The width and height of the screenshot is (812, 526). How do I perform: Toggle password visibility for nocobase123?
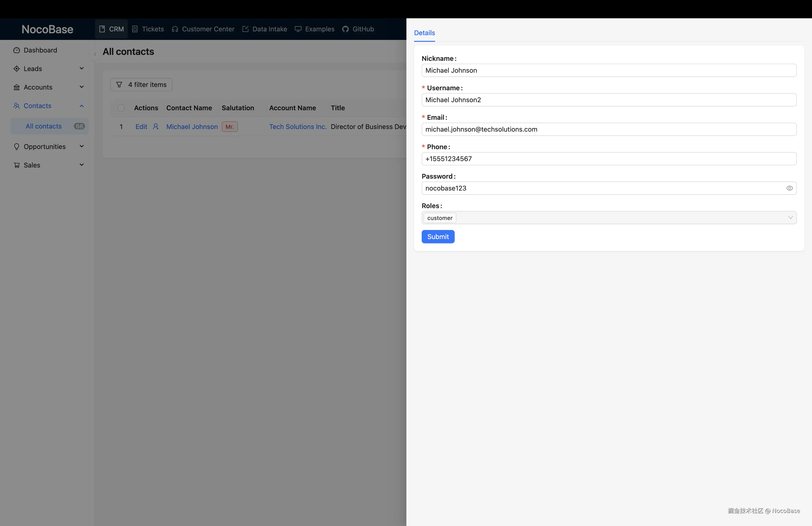point(790,188)
